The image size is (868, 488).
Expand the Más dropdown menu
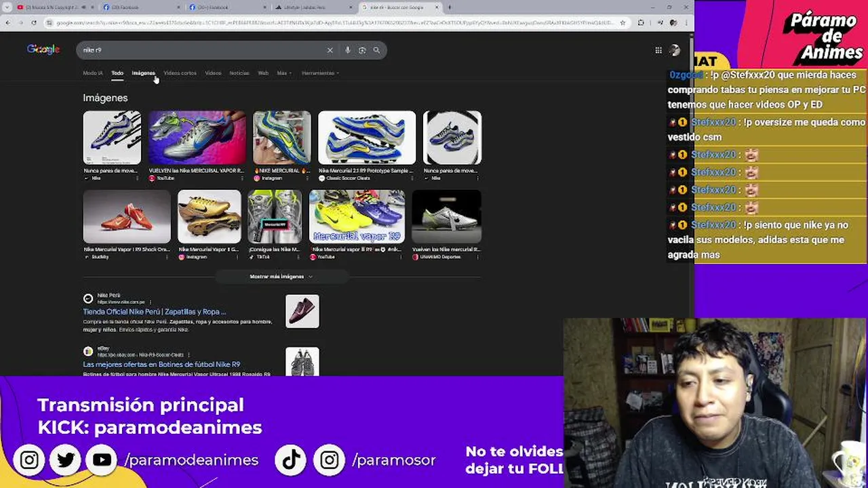click(284, 73)
